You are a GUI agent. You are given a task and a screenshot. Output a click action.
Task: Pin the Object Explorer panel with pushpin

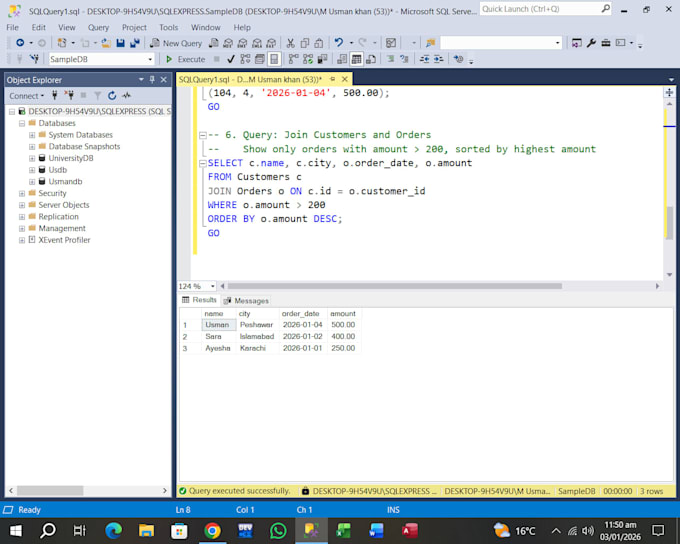point(152,79)
